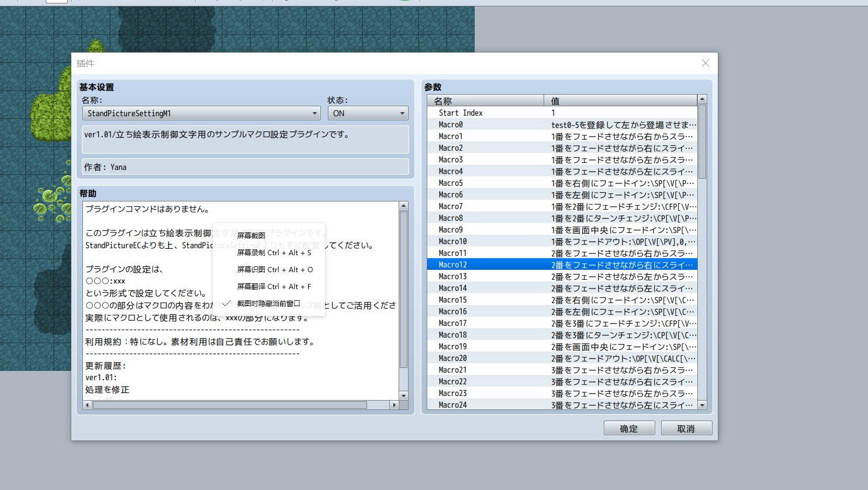Screen dimensions: 868x490
Task: Select the Macro4 parameter row
Action: (562, 171)
